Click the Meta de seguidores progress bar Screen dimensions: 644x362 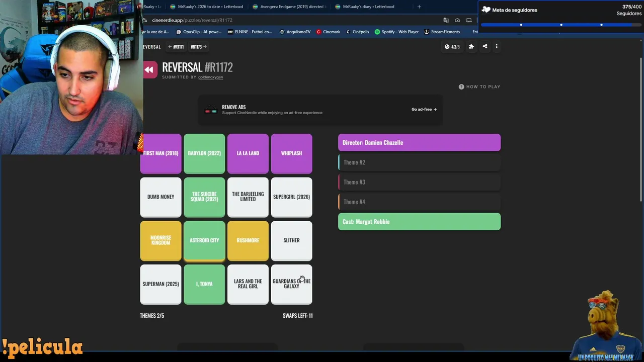[561, 25]
